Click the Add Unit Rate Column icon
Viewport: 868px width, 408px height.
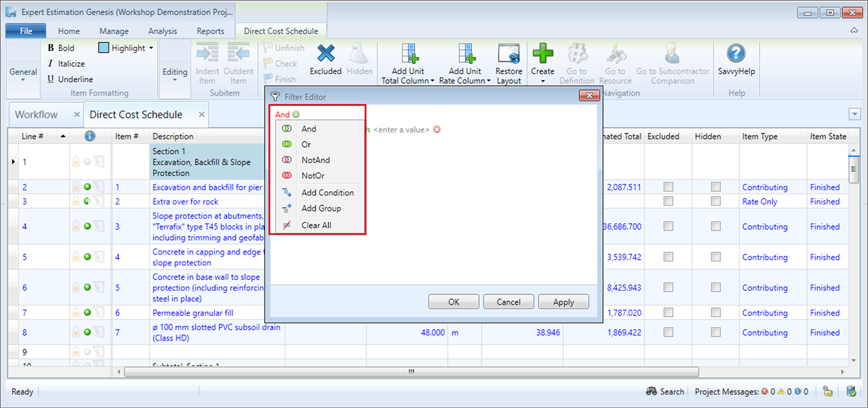coord(465,54)
